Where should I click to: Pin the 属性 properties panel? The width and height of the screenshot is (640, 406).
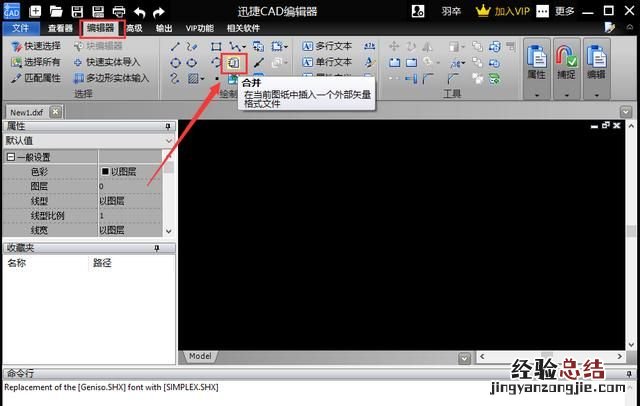pyautogui.click(x=168, y=126)
